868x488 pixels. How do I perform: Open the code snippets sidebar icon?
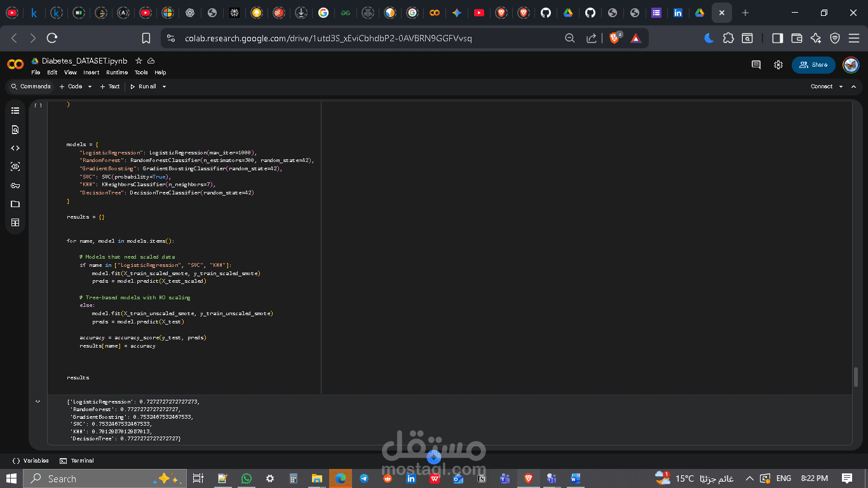(x=15, y=148)
